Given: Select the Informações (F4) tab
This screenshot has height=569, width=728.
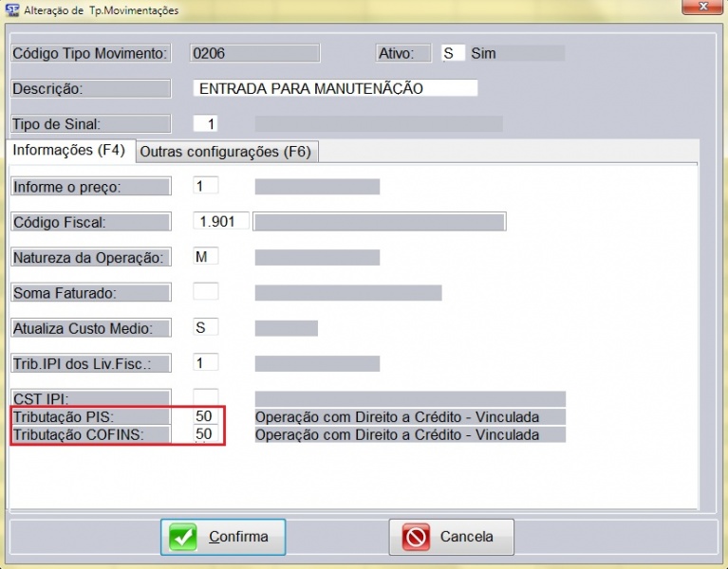Looking at the screenshot, I should pyautogui.click(x=68, y=151).
